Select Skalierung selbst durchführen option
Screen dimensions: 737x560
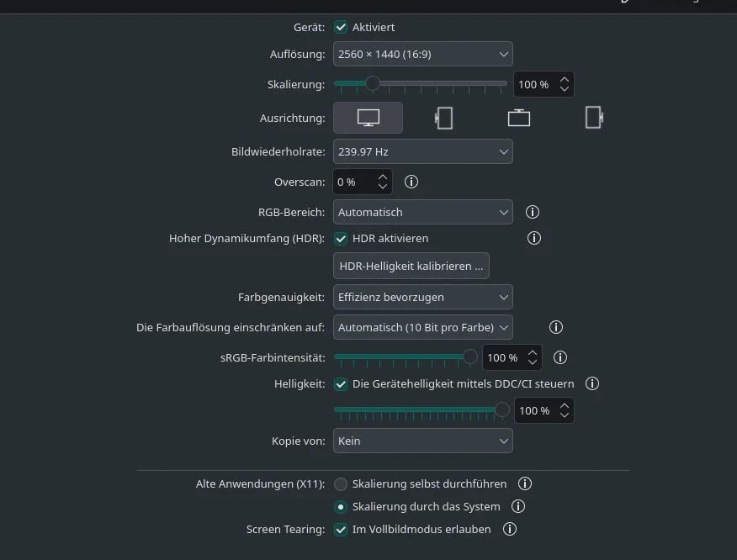[341, 483]
